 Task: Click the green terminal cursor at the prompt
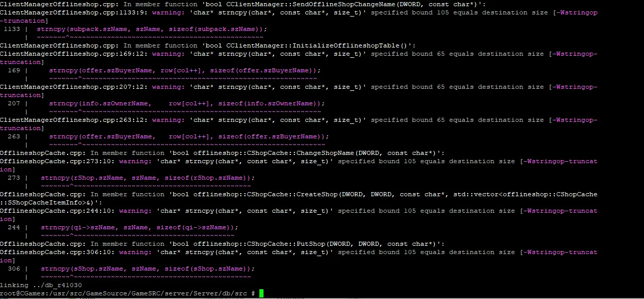coord(261,293)
